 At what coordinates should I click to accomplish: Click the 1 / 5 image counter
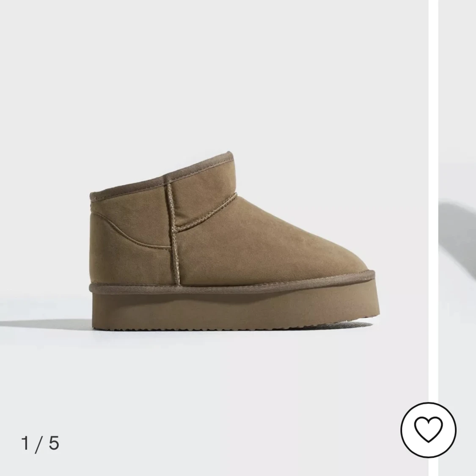click(x=40, y=443)
